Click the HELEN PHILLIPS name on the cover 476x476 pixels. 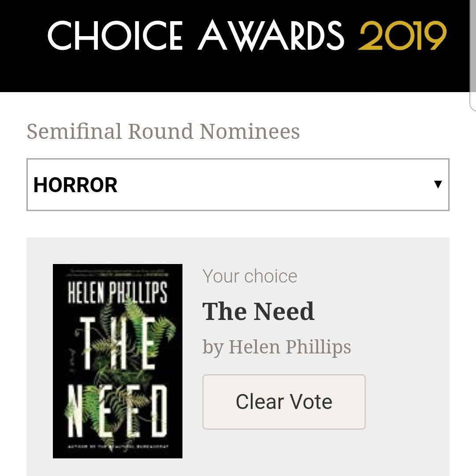[x=117, y=293]
